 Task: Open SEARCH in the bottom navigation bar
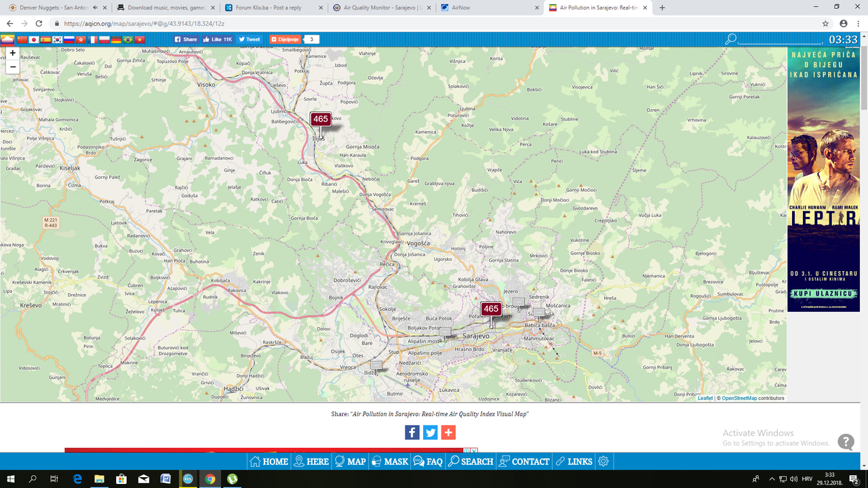(x=470, y=462)
